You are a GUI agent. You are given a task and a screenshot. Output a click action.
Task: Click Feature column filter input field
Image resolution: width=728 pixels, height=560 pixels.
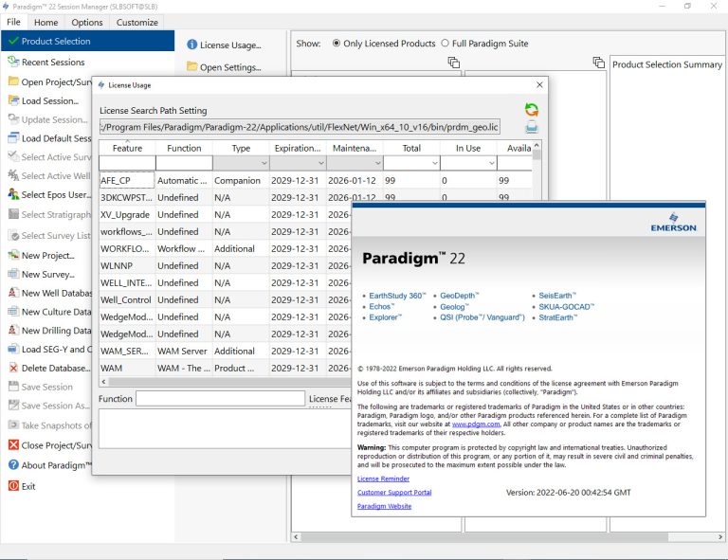tap(127, 163)
